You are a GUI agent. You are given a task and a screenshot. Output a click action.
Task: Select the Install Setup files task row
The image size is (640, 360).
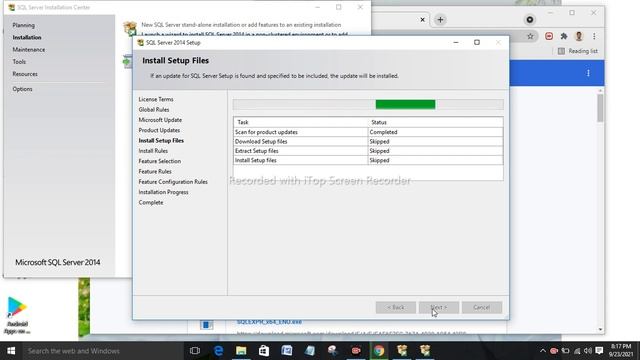[x=368, y=160]
